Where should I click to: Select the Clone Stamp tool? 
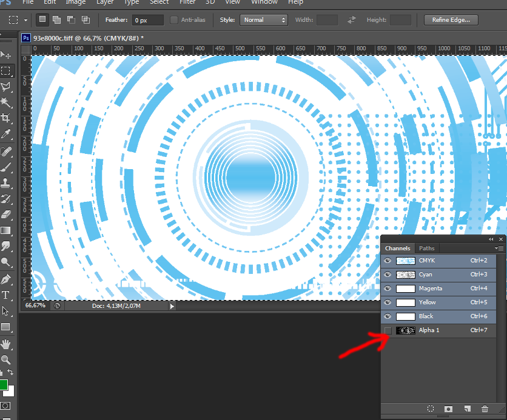pyautogui.click(x=6, y=183)
